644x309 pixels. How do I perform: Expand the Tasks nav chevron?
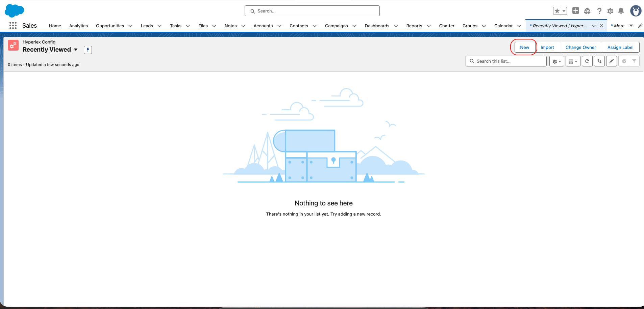(188, 26)
